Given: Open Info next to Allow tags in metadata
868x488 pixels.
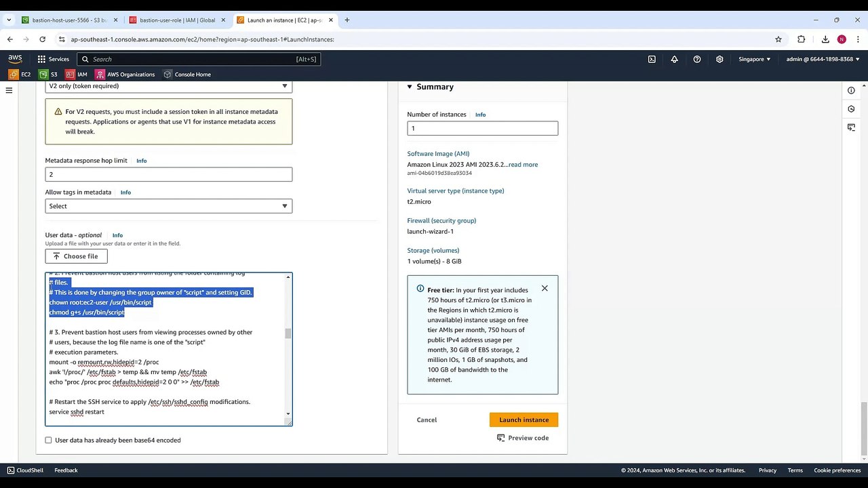Looking at the screenshot, I should click(125, 192).
